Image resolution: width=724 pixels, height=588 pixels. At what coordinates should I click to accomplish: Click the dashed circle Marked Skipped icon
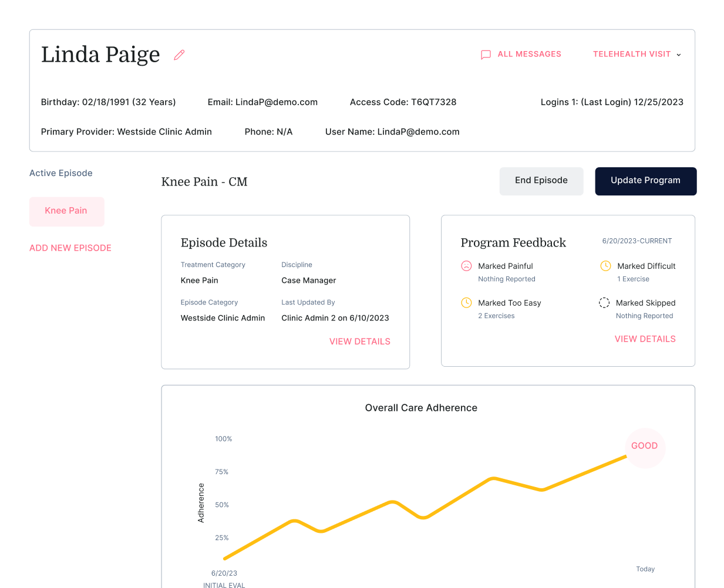tap(604, 303)
